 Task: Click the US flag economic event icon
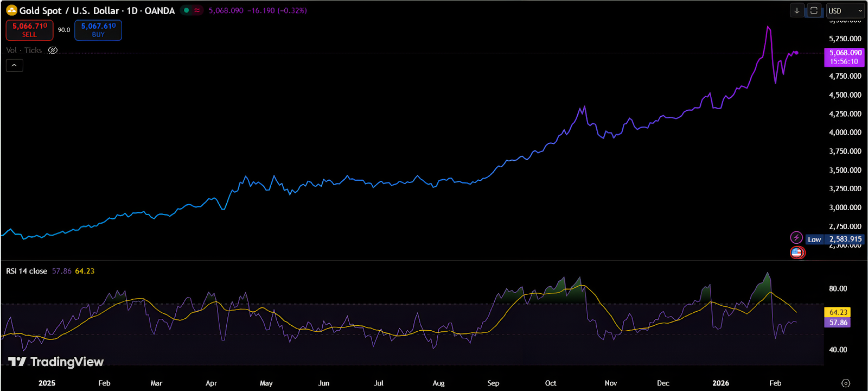pos(797,253)
